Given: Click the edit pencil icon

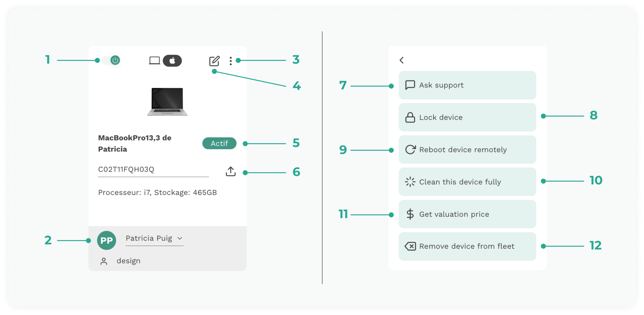Looking at the screenshot, I should (214, 61).
